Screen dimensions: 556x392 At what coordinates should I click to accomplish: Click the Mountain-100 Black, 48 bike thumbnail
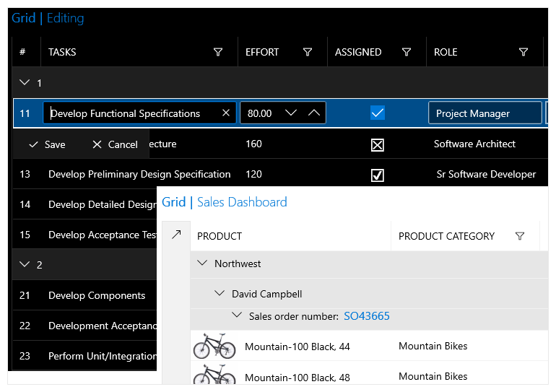[214, 374]
